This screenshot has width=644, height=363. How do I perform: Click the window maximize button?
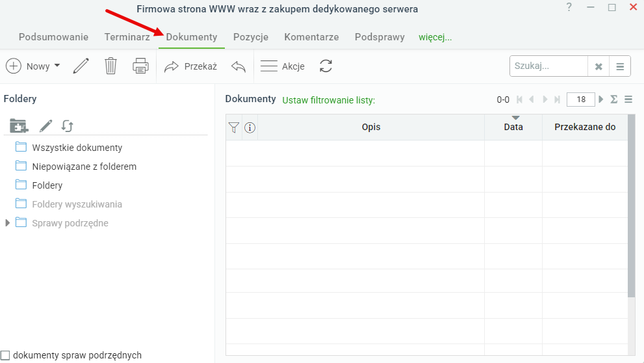pyautogui.click(x=612, y=7)
